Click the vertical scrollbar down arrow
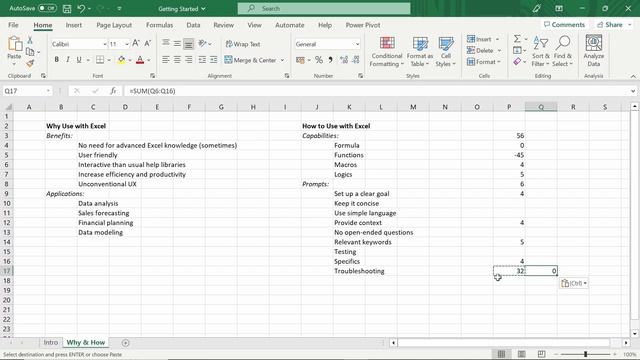Image resolution: width=640 pixels, height=360 pixels. click(634, 333)
